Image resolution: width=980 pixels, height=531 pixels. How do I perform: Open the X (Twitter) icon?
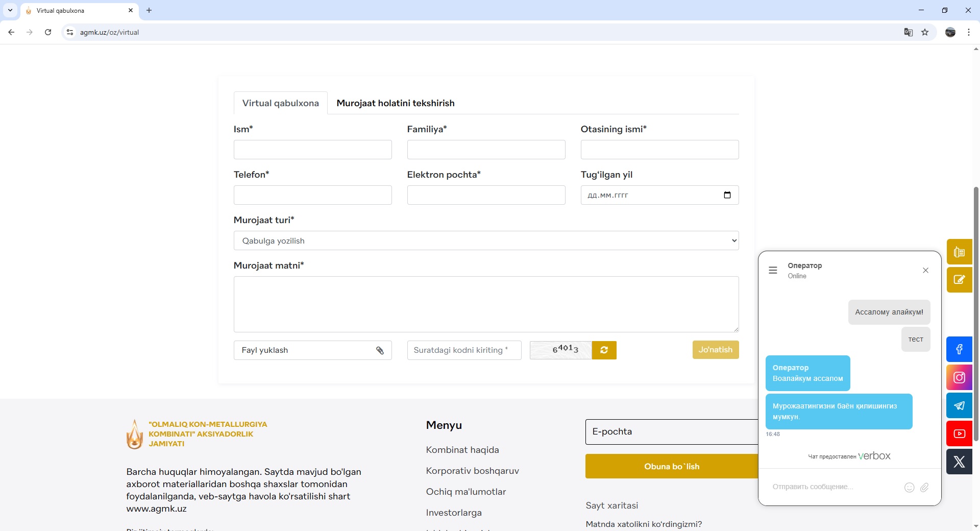pyautogui.click(x=959, y=462)
